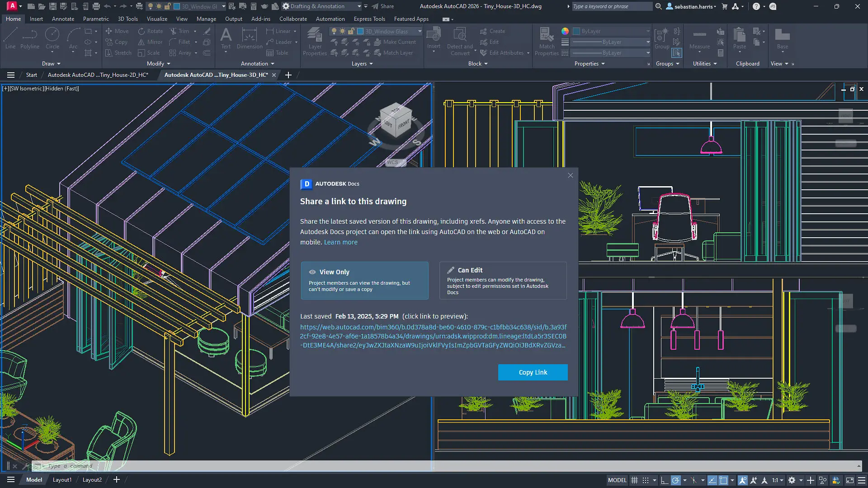This screenshot has width=868, height=488.
Task: Select the Mirror tool
Action: tap(150, 42)
